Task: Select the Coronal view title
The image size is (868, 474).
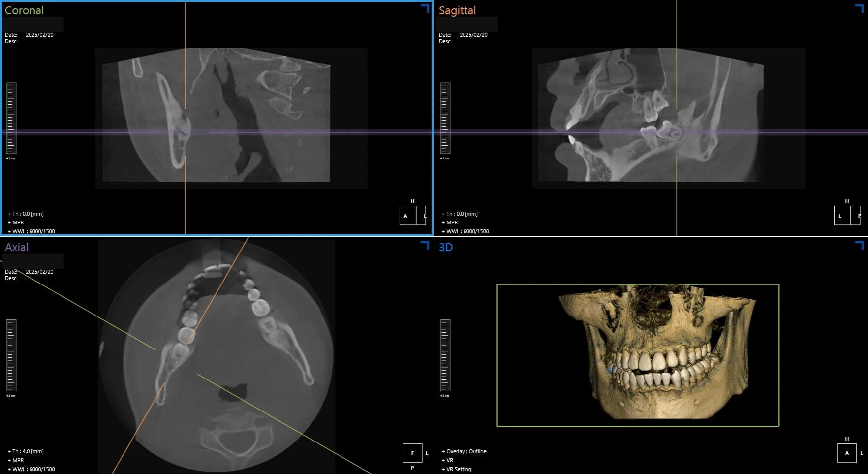Action: 24,10
